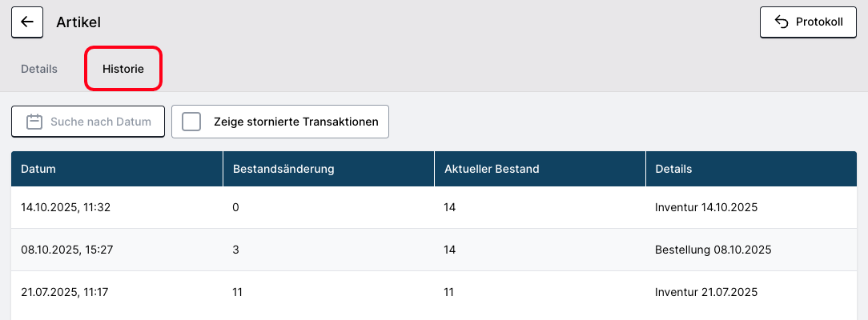This screenshot has height=320, width=868.
Task: Click the Inventur 21.07.2025 details entry
Action: pos(706,292)
